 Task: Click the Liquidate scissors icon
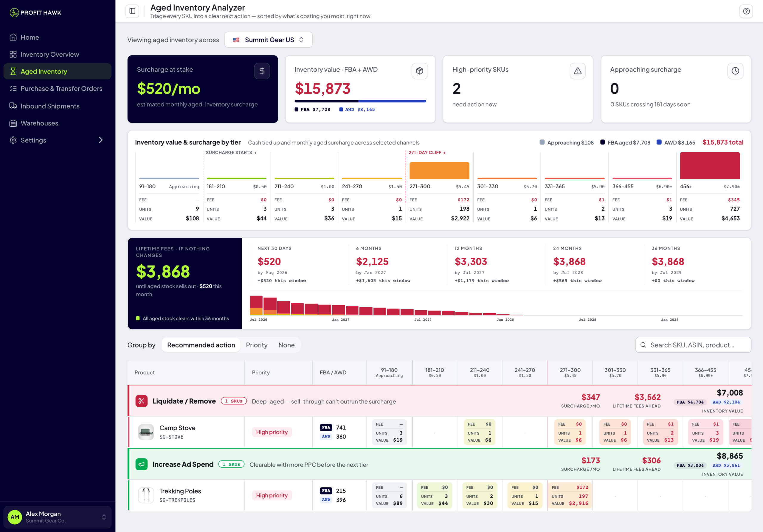(142, 401)
